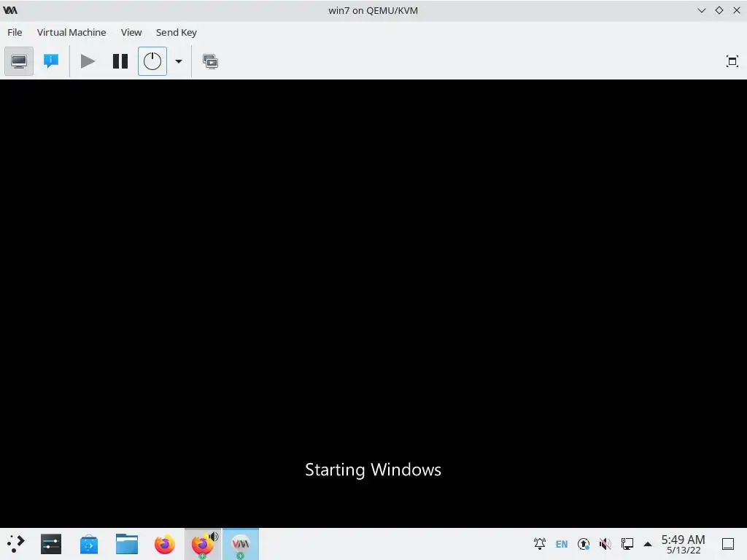Launch Firefox from the pinned taskbar icon
This screenshot has width=747, height=560.
[165, 544]
